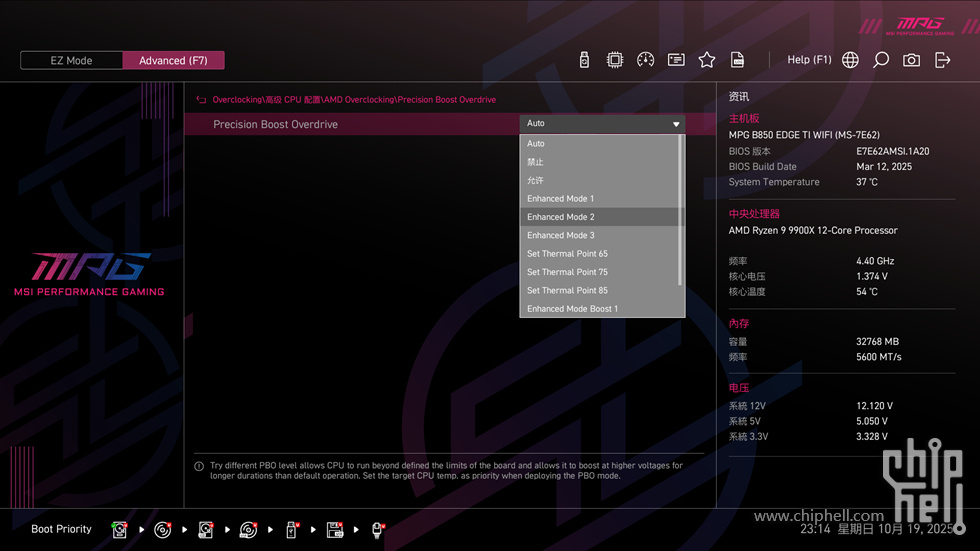Open Favorites star icon

point(707,60)
